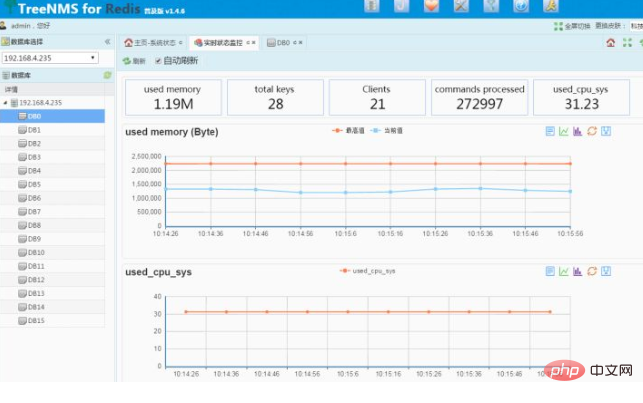The width and height of the screenshot is (643, 403).
Task: Open data view in used memory chart
Action: click(550, 131)
